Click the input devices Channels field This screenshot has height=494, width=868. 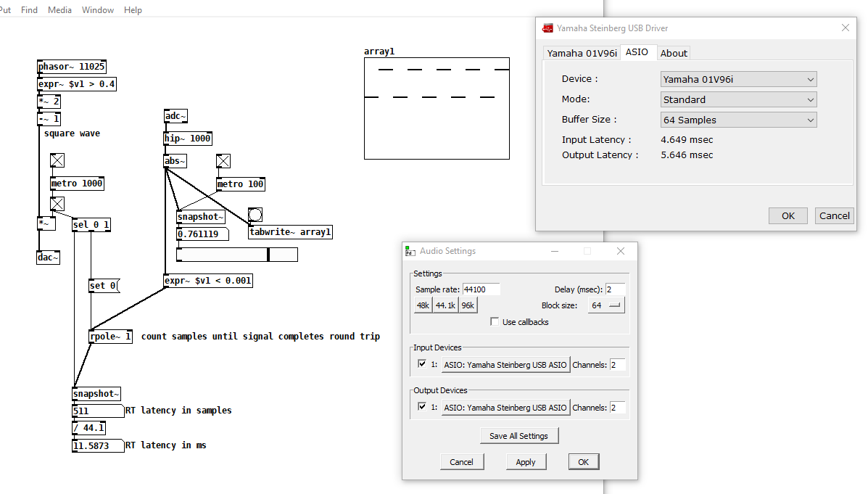[x=617, y=364]
